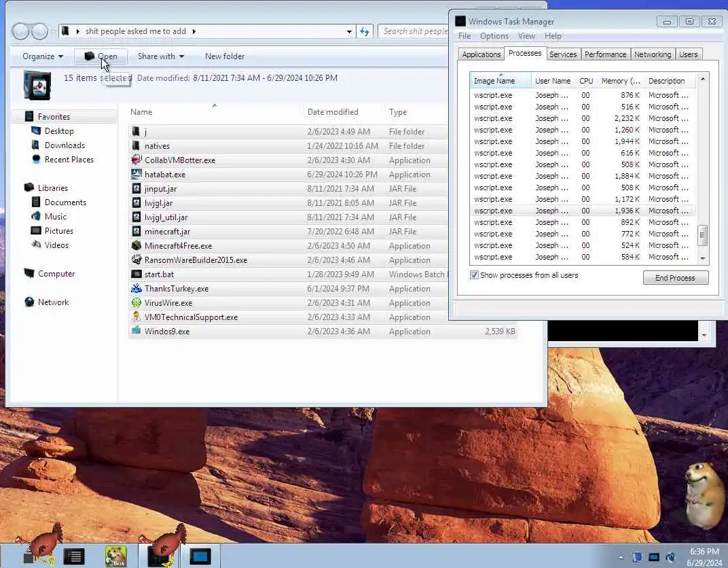The image size is (728, 568).
Task: Switch to the Applications tab
Action: click(x=481, y=54)
